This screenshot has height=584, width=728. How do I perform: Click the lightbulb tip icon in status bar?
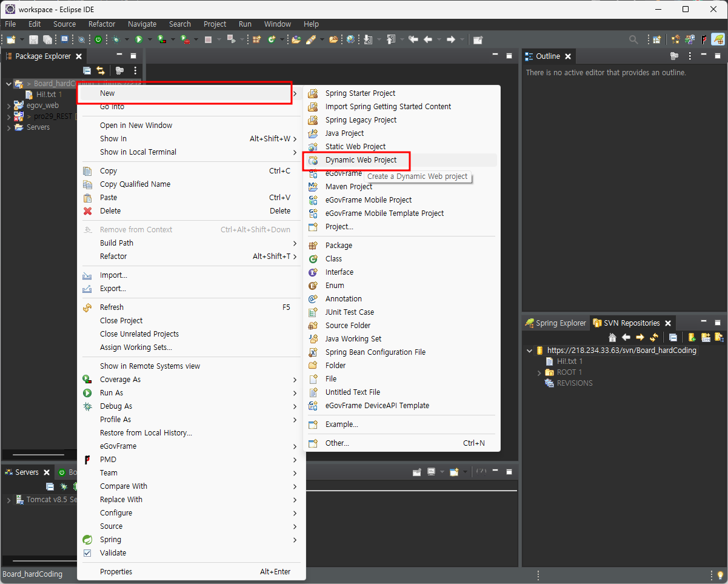click(720, 575)
